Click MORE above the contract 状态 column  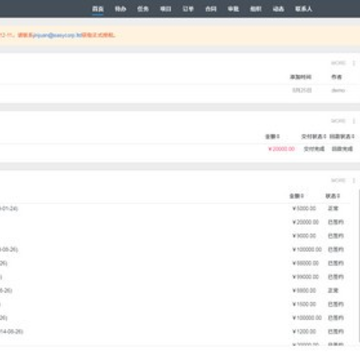338,180
